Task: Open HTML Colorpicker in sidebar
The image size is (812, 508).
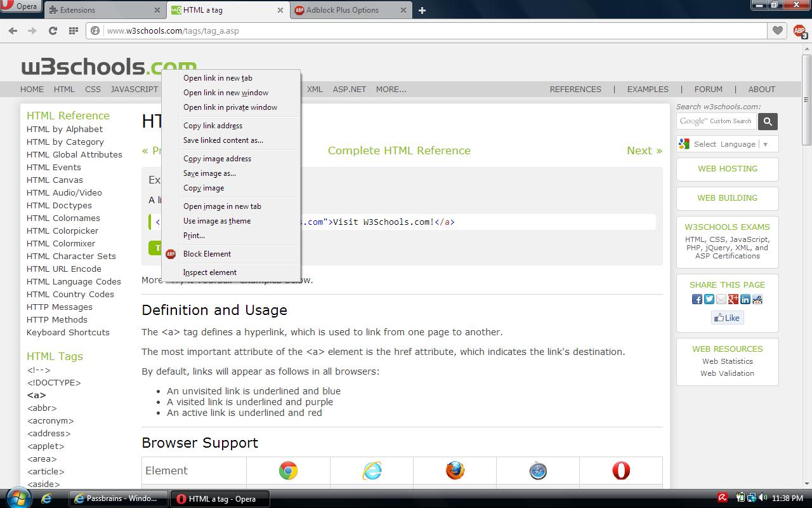Action: point(62,231)
